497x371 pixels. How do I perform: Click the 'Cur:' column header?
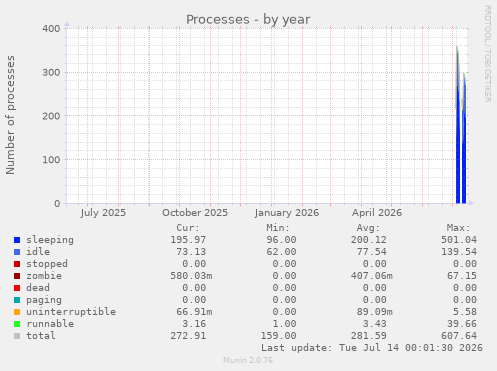point(188,228)
